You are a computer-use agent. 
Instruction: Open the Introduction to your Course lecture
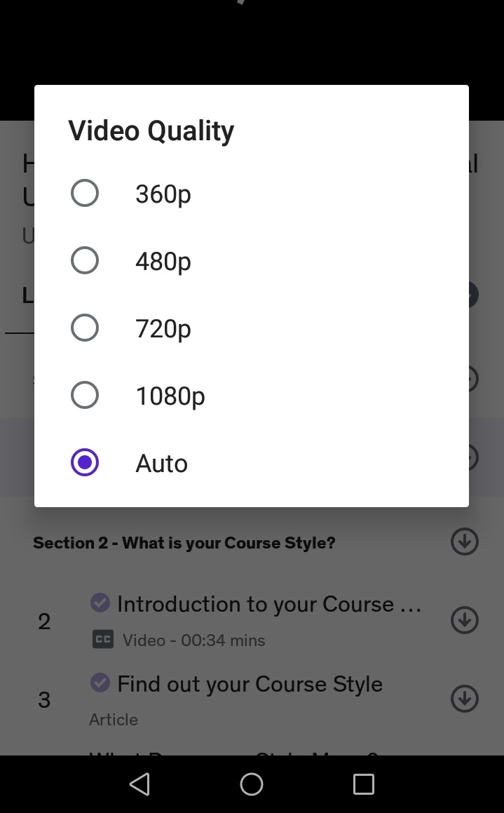[269, 604]
